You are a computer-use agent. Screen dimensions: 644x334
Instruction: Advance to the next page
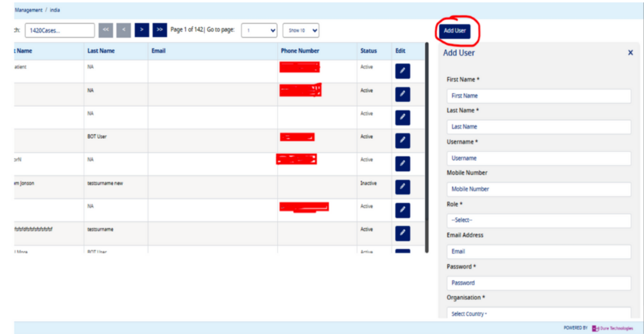point(142,30)
